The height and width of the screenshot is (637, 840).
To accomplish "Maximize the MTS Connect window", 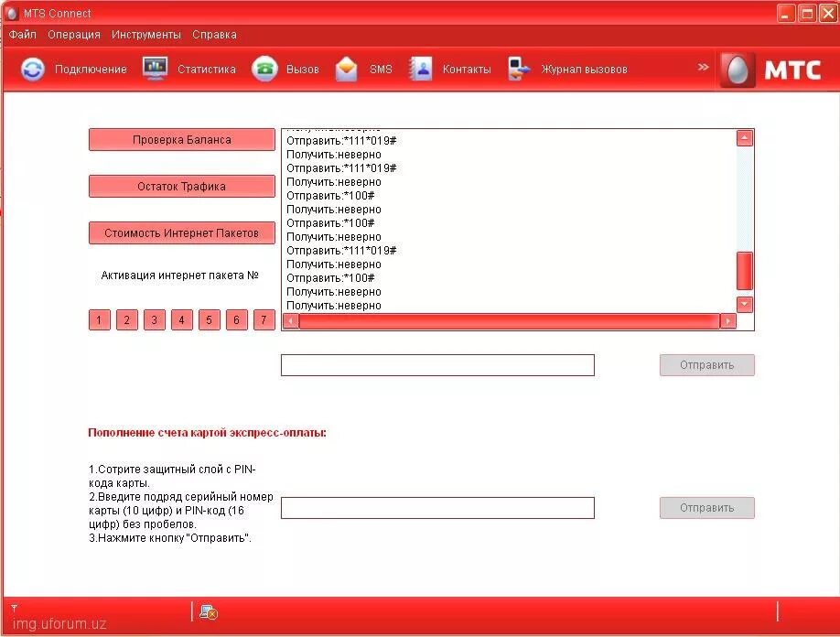I will (807, 14).
